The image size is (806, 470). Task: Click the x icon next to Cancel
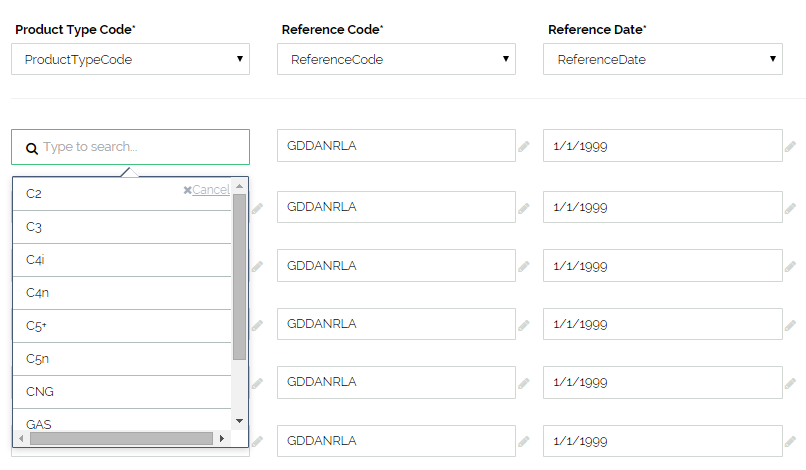coord(187,190)
